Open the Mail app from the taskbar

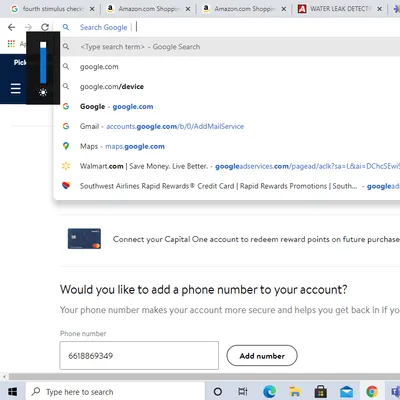point(346,392)
